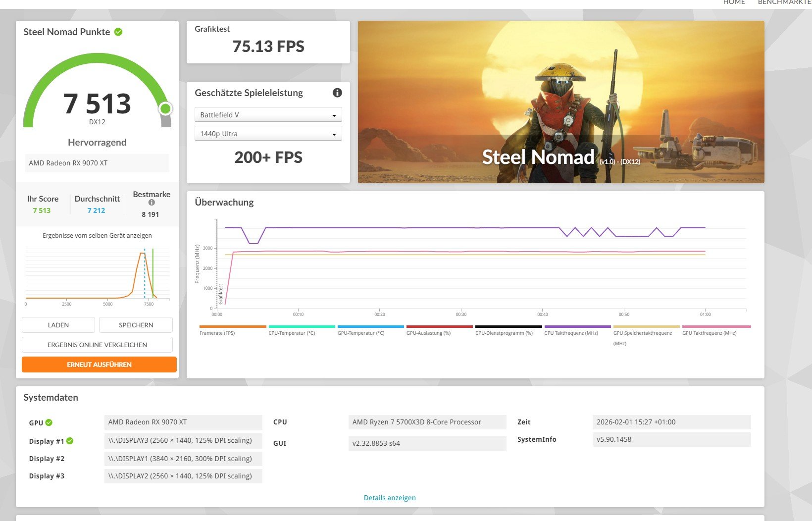Click the Steel Nomad benchmark image
This screenshot has width=812, height=521.
coord(561,102)
